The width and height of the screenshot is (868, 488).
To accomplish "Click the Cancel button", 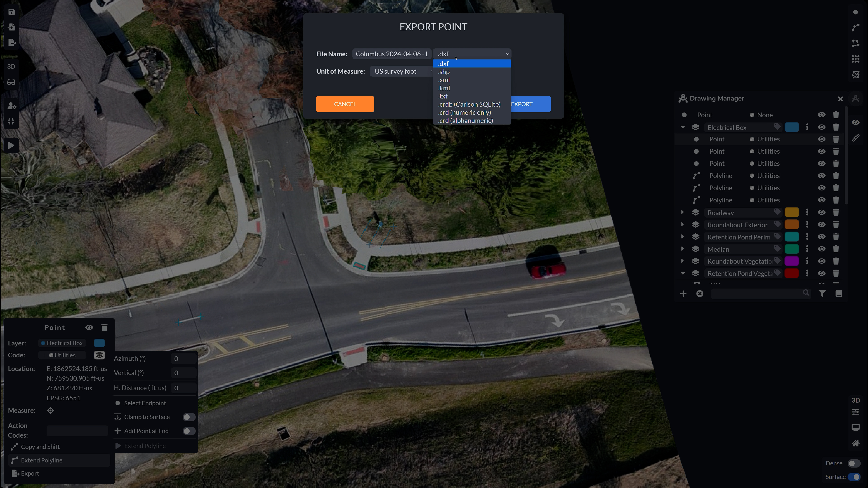I will (x=345, y=104).
